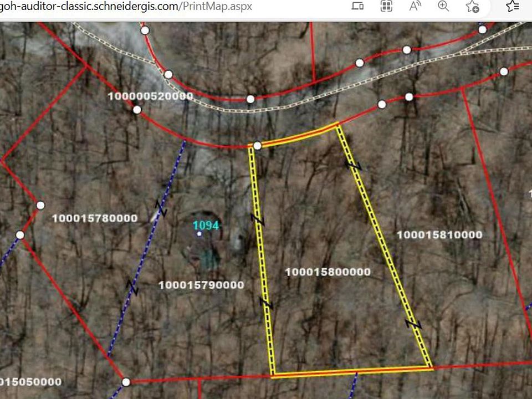This screenshot has width=532, height=399.
Task: Add this page to favorites star icon
Action: tap(472, 6)
